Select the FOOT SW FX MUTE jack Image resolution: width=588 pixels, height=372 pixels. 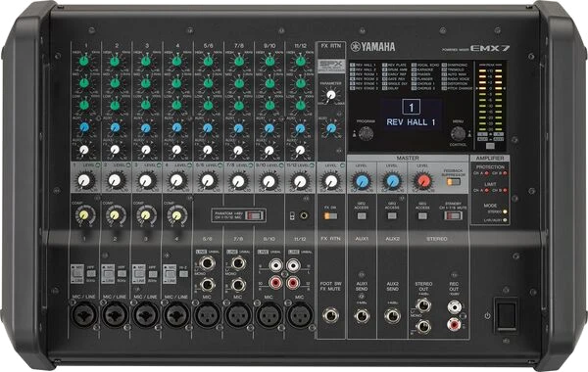point(331,315)
